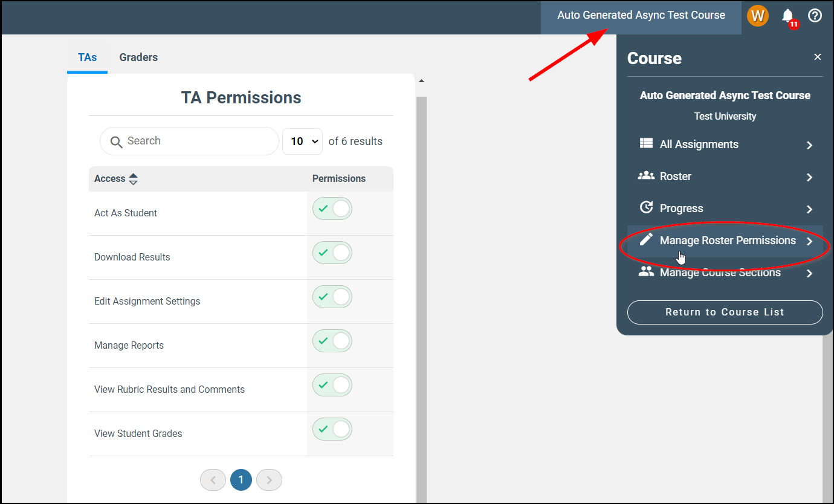The image size is (834, 504).
Task: Switch to the Graders tab
Action: pos(138,57)
